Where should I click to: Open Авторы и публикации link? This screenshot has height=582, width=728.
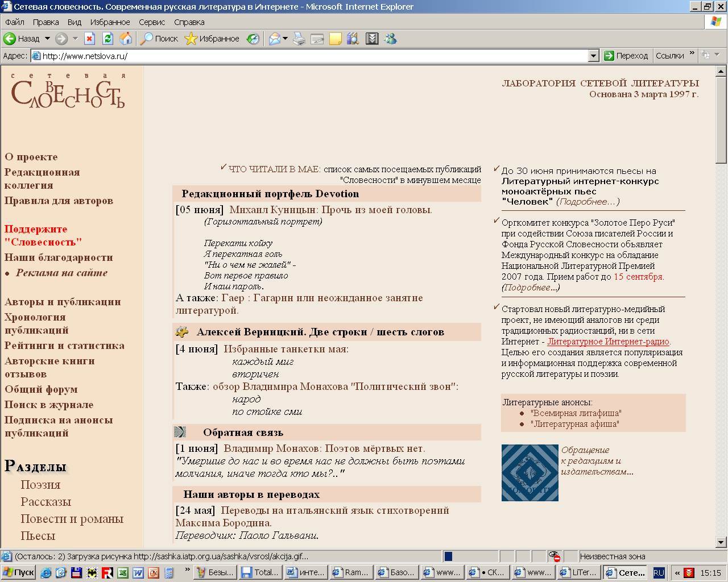63,302
